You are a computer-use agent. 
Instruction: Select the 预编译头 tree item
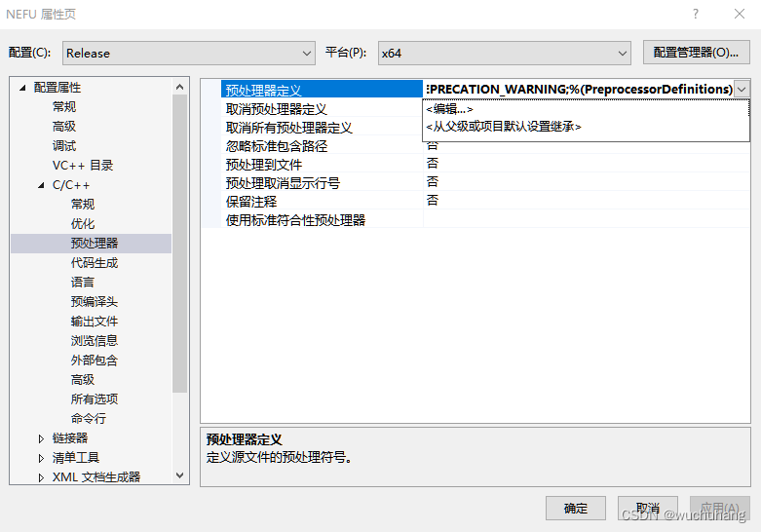95,301
